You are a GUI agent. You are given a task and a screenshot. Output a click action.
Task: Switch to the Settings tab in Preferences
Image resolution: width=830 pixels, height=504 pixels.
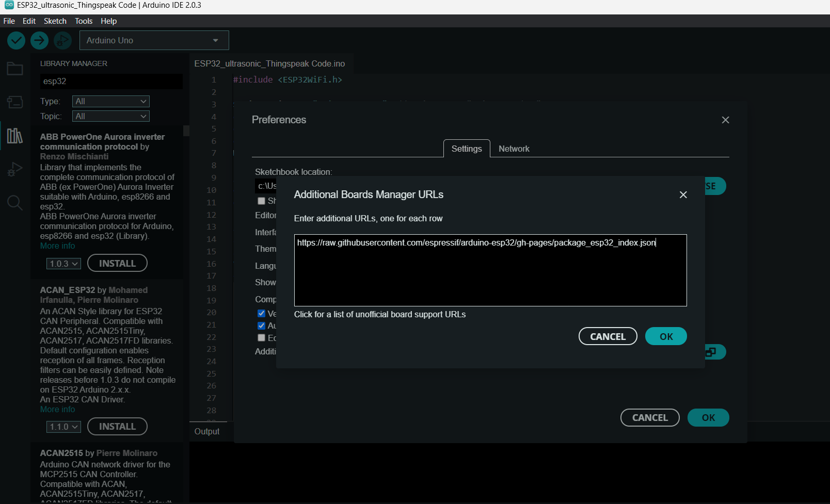pos(467,149)
